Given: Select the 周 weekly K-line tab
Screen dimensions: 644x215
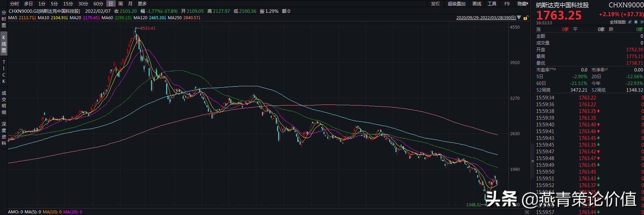Looking at the screenshot, I should click(120, 4).
